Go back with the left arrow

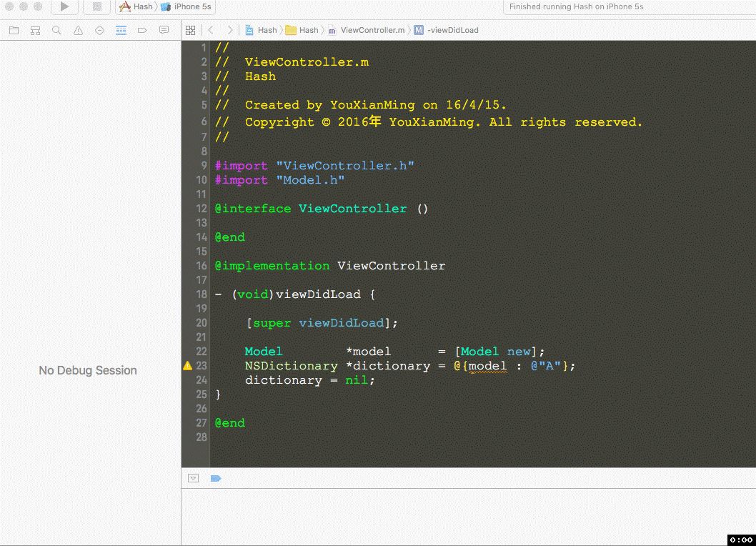211,30
